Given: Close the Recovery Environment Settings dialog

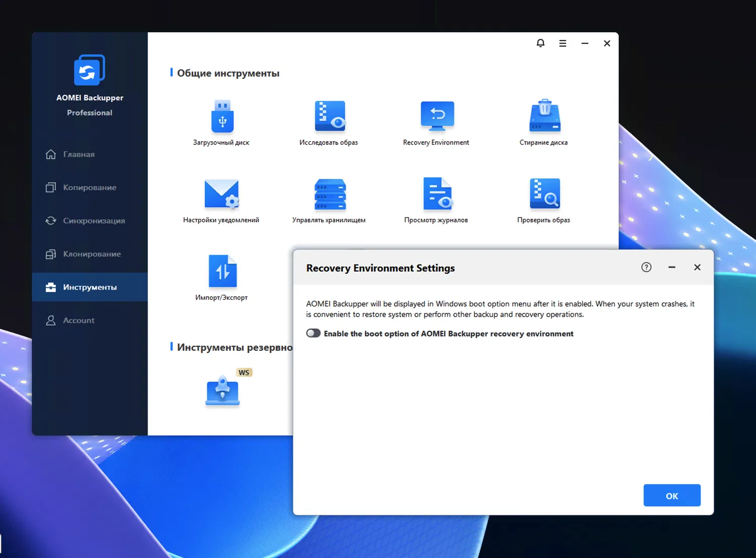Looking at the screenshot, I should coord(697,267).
